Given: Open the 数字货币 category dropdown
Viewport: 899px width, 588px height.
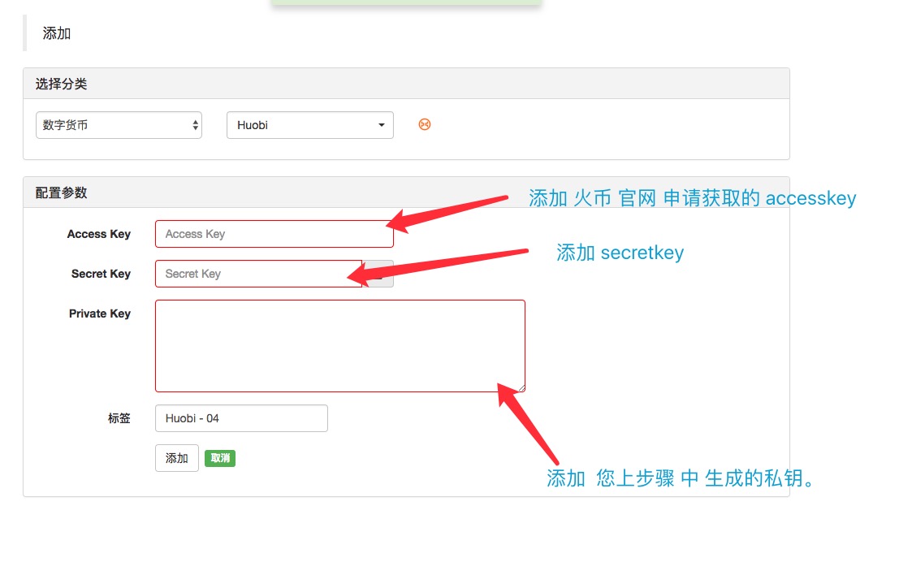Looking at the screenshot, I should point(119,124).
